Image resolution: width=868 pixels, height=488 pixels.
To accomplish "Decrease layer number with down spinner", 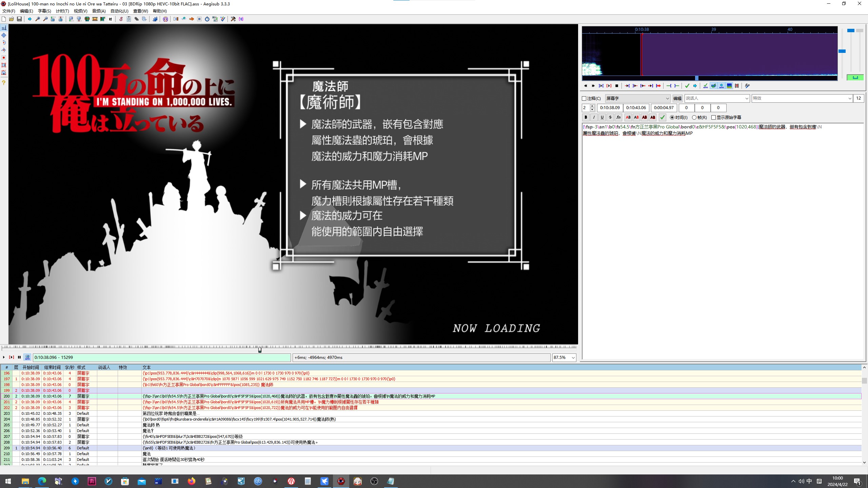I will pos(592,110).
